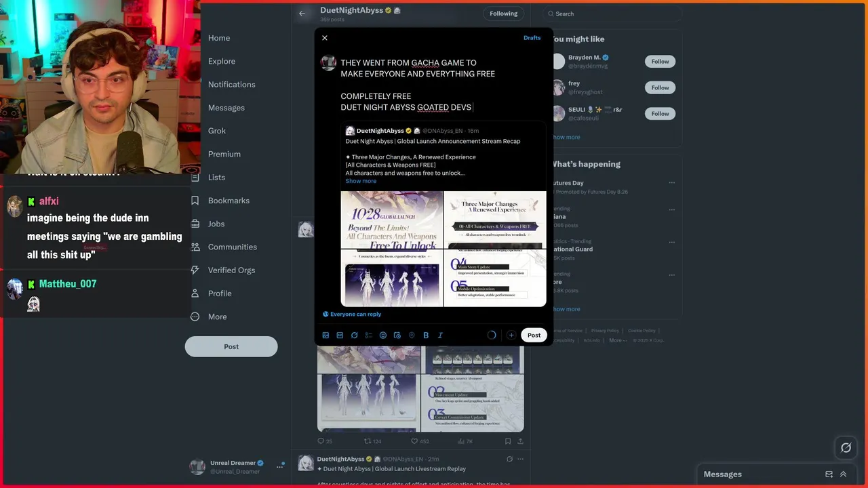Open the More menu in sidebar
Screen dimensions: 868x488
point(218,317)
